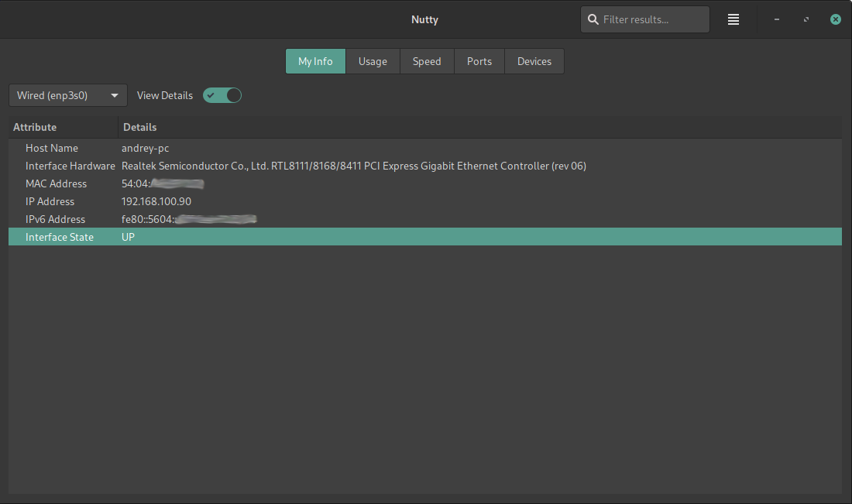
Task: Switch to the Speed tab
Action: pyautogui.click(x=427, y=61)
